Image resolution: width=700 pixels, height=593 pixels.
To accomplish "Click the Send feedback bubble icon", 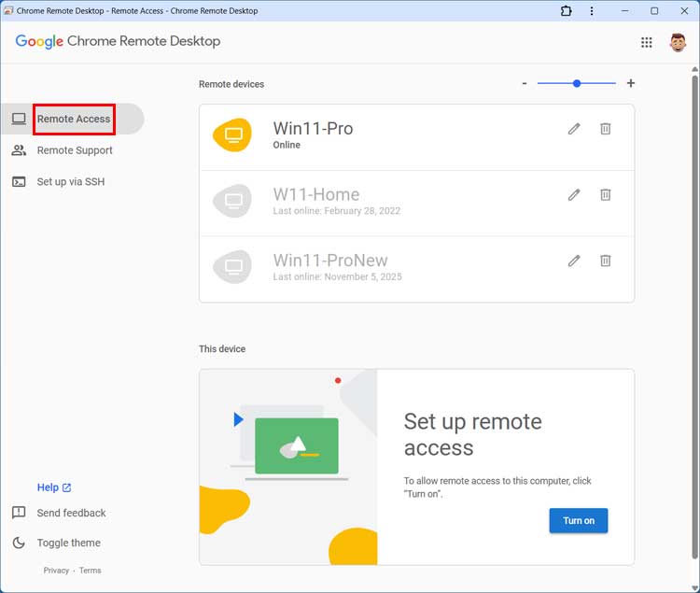I will click(x=19, y=513).
